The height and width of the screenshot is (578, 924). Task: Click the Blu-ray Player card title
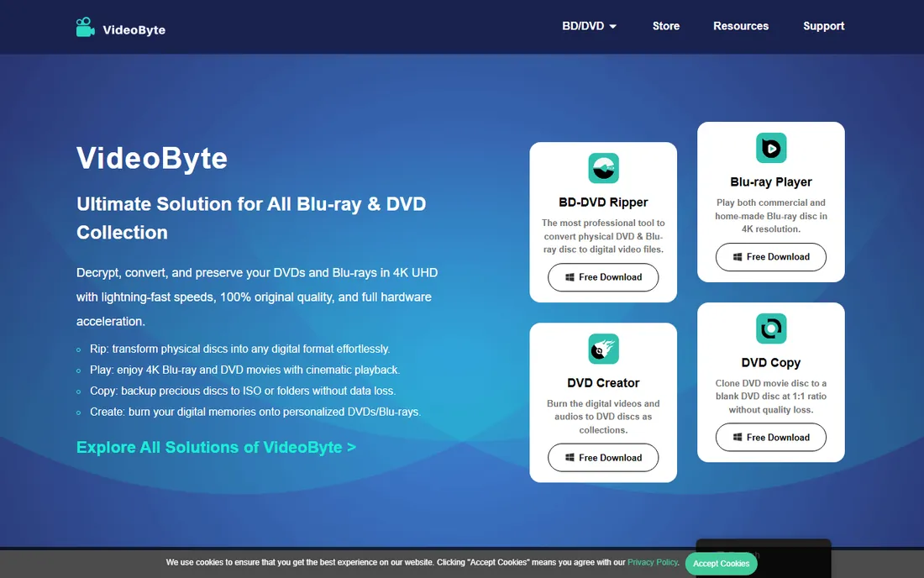pos(771,182)
